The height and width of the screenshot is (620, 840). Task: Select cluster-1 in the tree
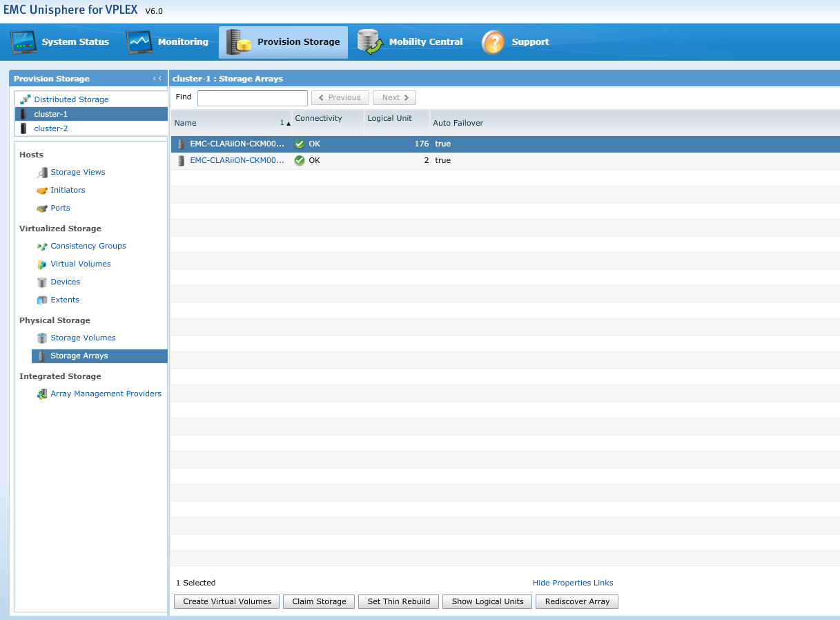(91, 114)
